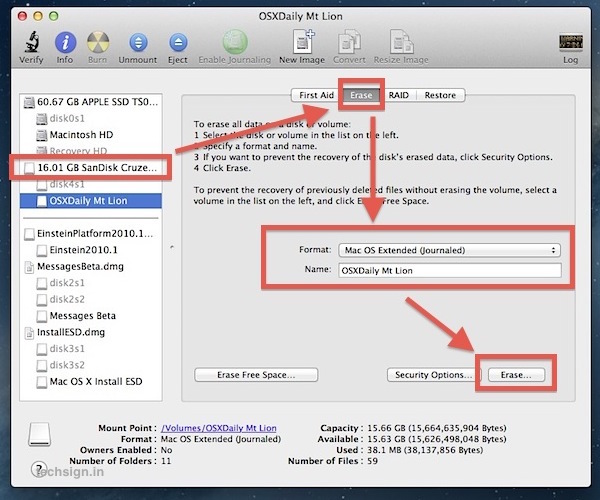
Task: Select the Erase tab
Action: click(361, 95)
